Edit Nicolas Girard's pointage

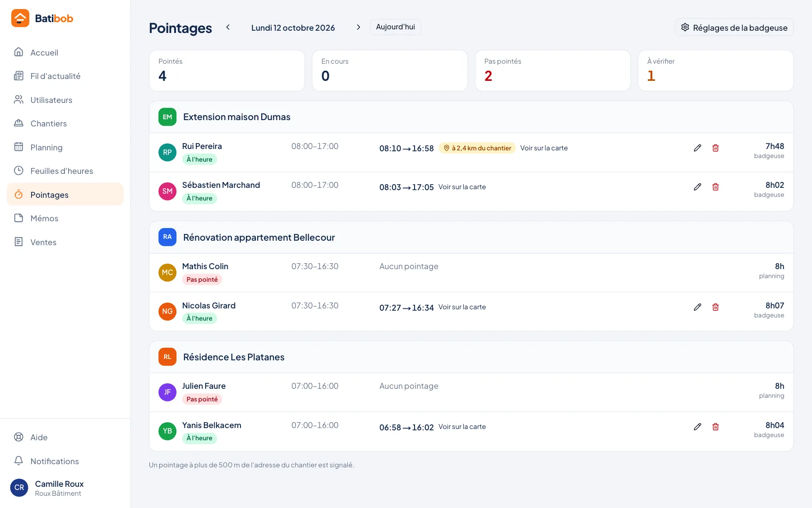[697, 307]
